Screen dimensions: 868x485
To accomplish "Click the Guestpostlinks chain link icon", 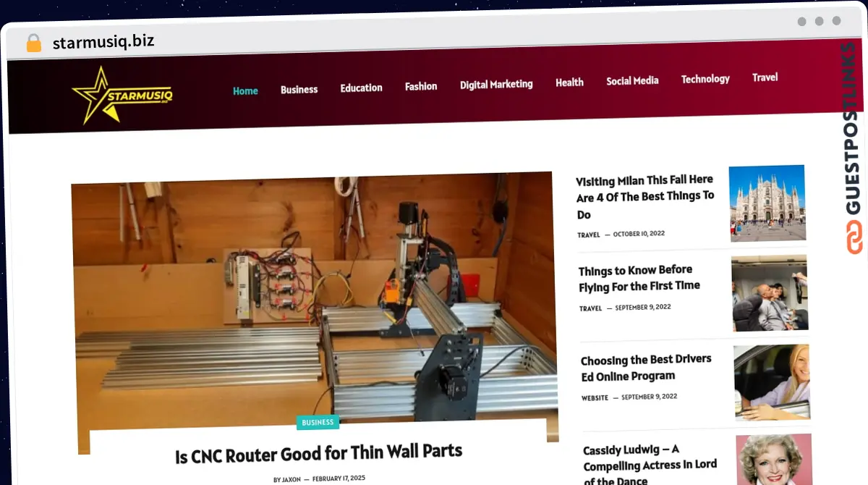I will [x=854, y=237].
